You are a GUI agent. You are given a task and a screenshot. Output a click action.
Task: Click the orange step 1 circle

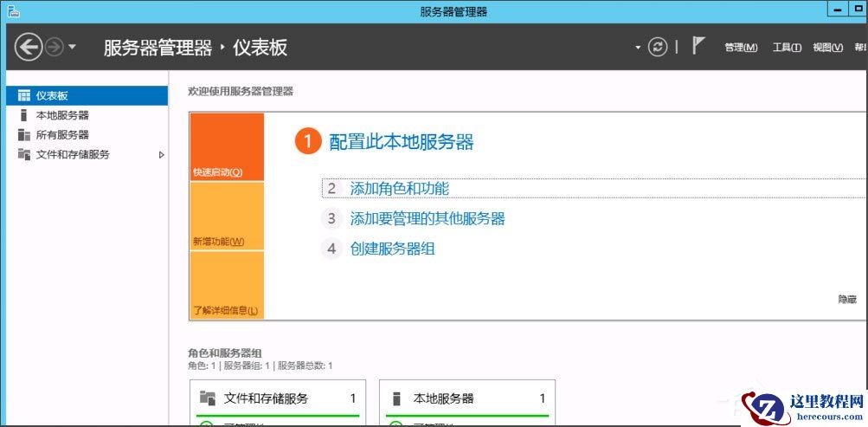[x=308, y=142]
